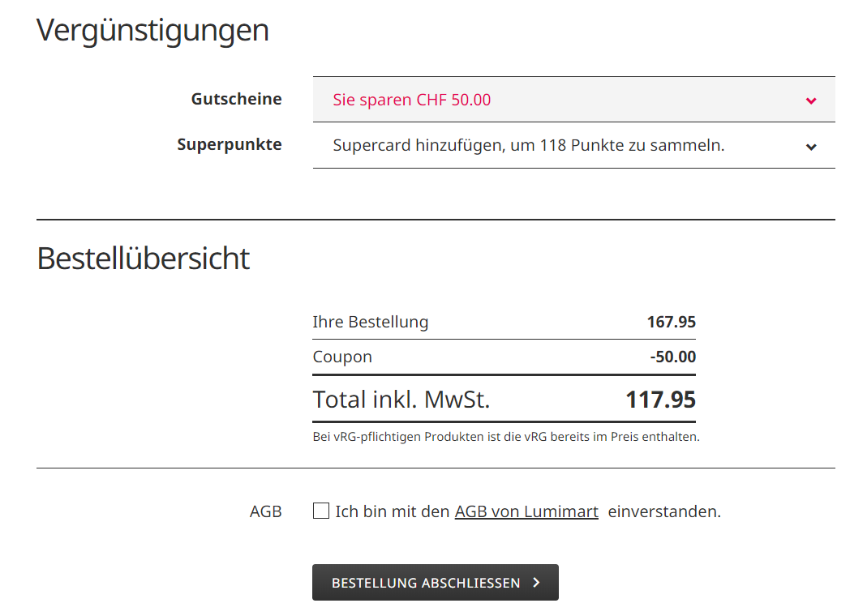Click the Superpunkte label

coord(230,145)
